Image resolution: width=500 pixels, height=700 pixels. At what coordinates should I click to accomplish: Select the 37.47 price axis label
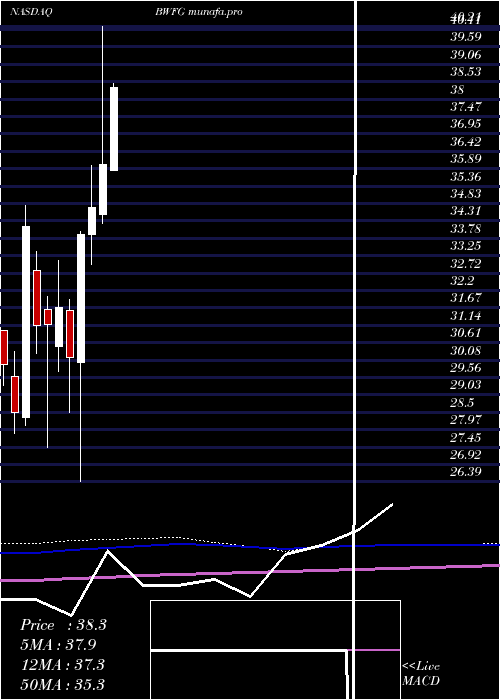click(x=465, y=107)
